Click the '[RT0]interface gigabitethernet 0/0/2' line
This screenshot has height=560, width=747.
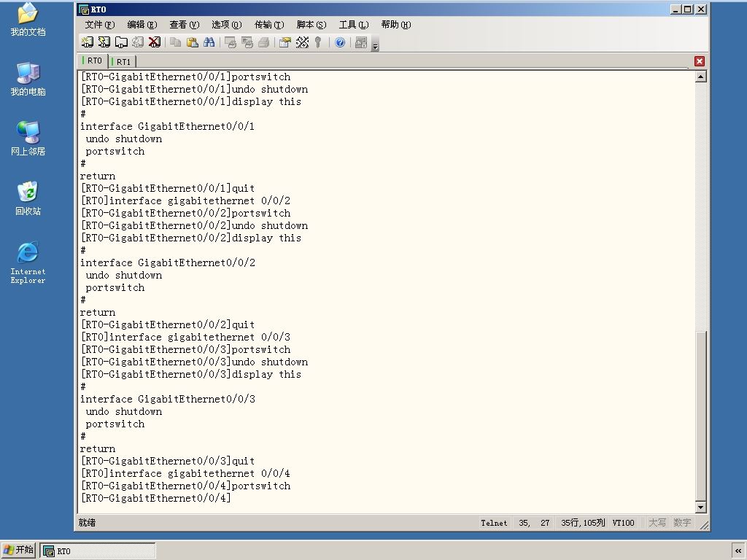(x=185, y=201)
